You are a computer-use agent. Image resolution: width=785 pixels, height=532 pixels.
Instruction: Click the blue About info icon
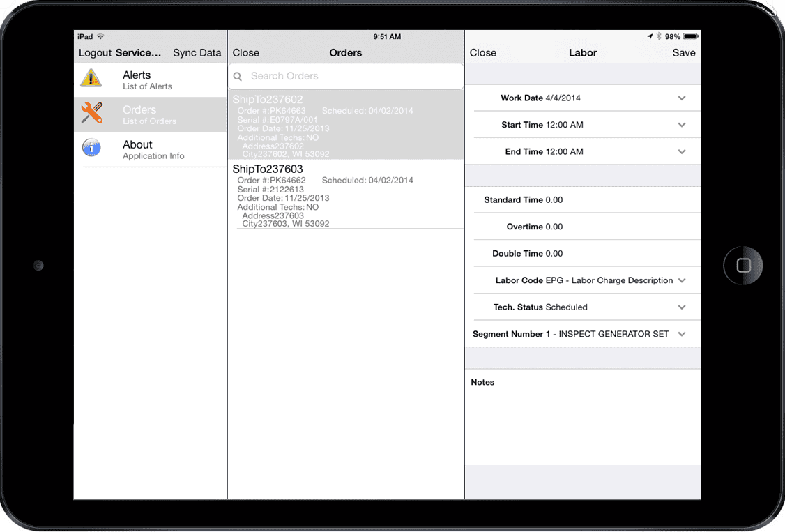coord(91,148)
